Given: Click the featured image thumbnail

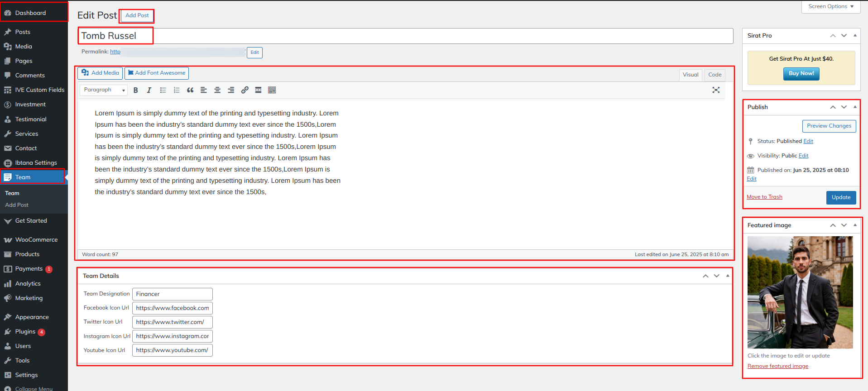Looking at the screenshot, I should (x=800, y=292).
